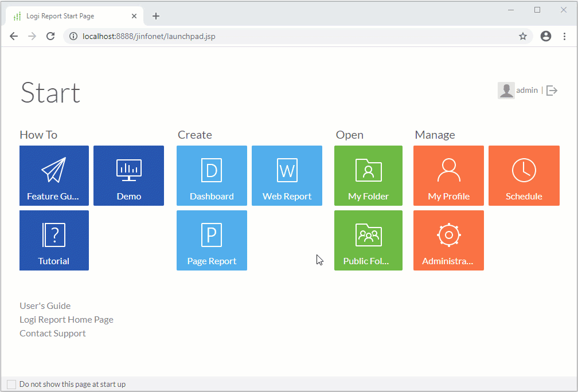
Task: Open My Folder
Action: [368, 175]
